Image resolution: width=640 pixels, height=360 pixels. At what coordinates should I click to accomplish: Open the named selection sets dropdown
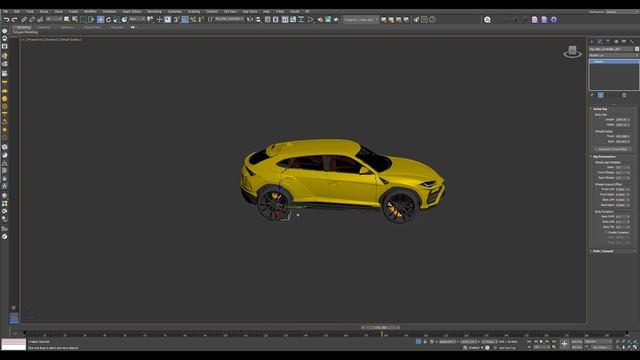pyautogui.click(x=229, y=19)
